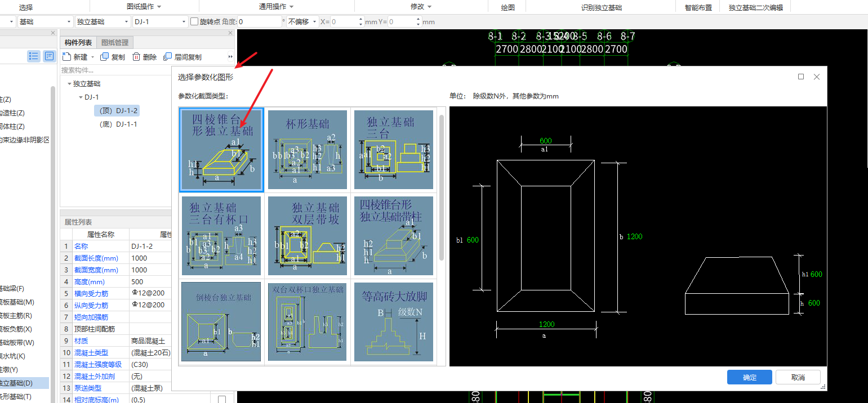Open the DJ-1 component dropdown
This screenshot has width=868, height=403.
tap(160, 22)
